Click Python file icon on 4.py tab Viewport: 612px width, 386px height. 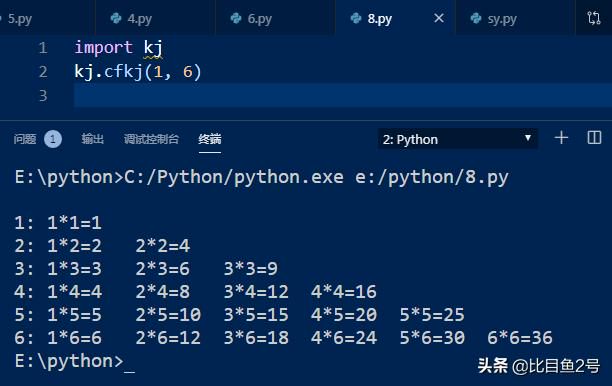(116, 18)
